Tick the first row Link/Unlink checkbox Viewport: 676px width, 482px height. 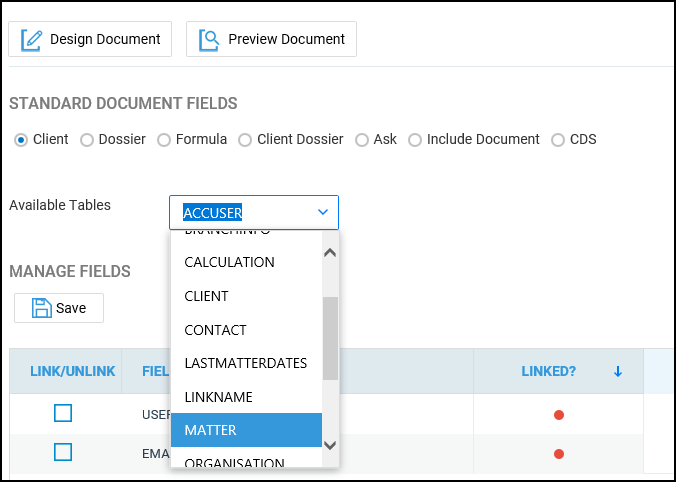tap(63, 413)
